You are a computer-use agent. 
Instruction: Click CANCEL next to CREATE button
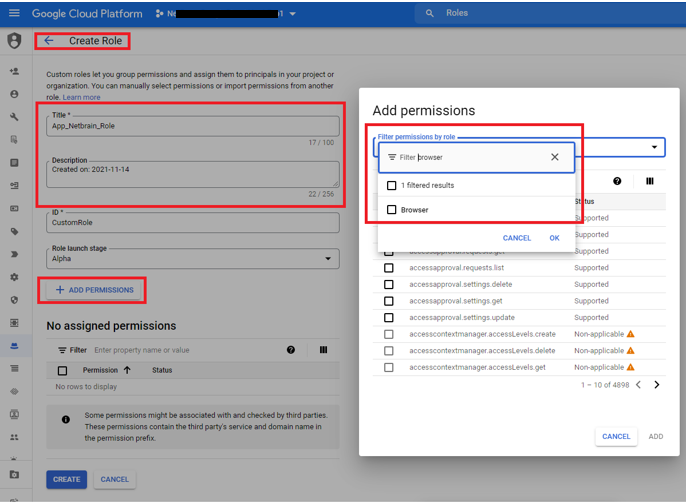[x=115, y=479]
